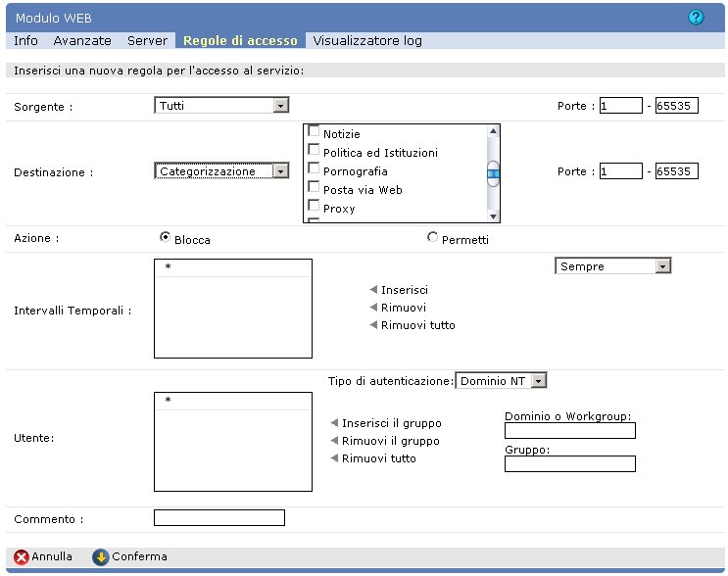Switch to the Avanzate tab
Image resolution: width=728 pixels, height=576 pixels.
pos(82,41)
